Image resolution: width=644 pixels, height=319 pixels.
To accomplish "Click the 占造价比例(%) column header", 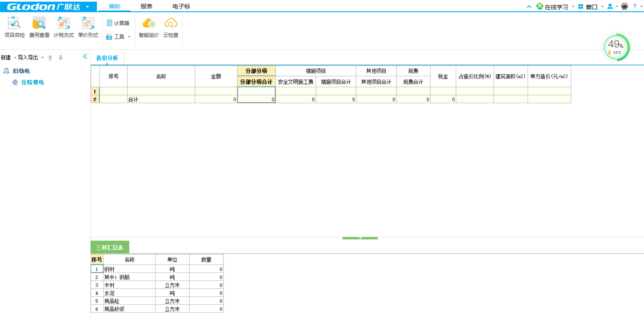I will click(x=475, y=76).
